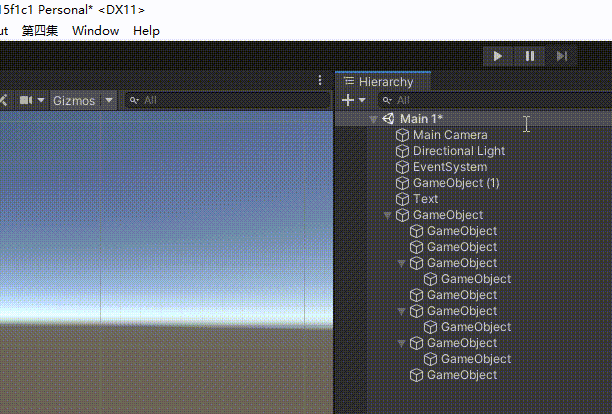Viewport: 612px width, 414px height.
Task: Click the plus Create button in Hierarchy
Action: tap(348, 100)
